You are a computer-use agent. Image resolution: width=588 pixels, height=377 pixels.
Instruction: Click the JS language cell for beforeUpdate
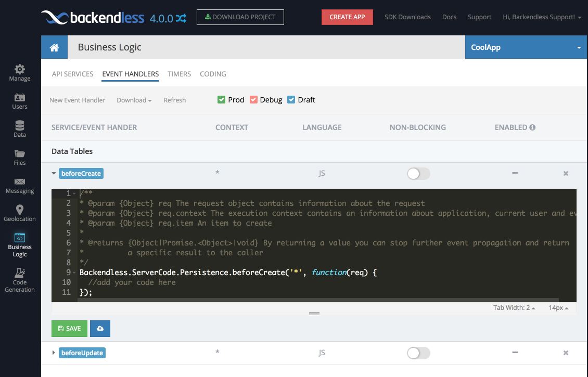[x=322, y=353]
